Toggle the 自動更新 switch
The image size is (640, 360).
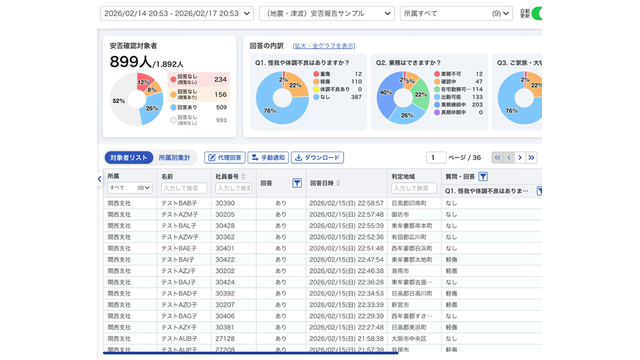click(x=537, y=13)
